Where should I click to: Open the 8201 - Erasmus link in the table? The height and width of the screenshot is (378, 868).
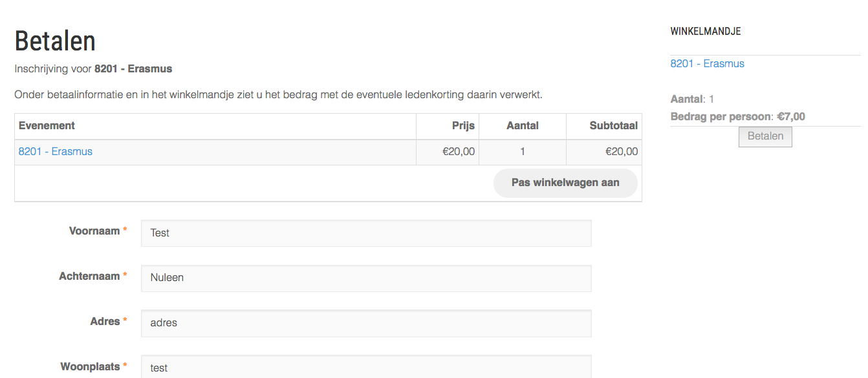(x=55, y=152)
